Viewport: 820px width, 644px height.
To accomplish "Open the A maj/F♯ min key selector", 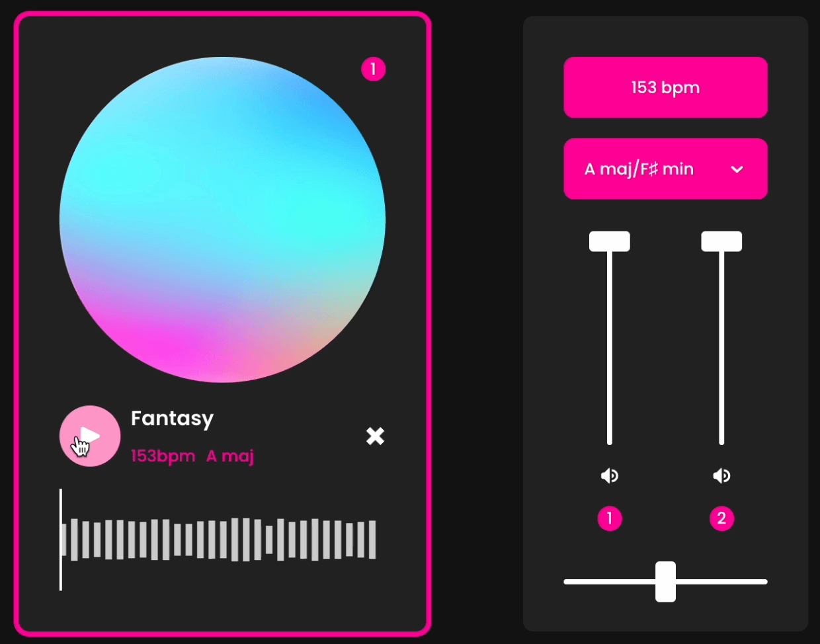I will (x=665, y=169).
